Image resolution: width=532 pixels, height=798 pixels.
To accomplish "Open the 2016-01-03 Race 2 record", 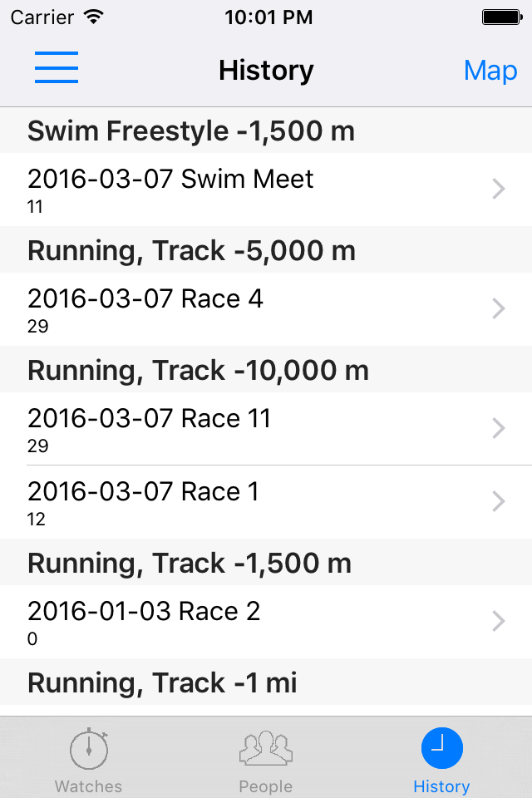I will coord(266,622).
